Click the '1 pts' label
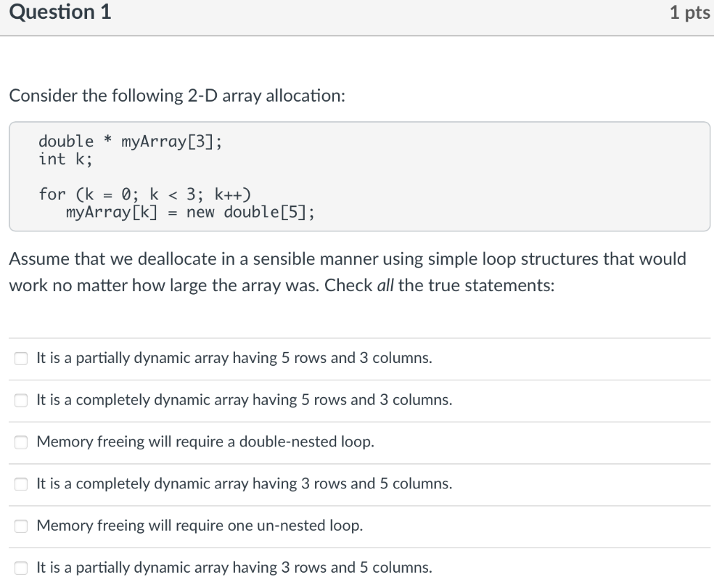This screenshot has width=714, height=588. (x=690, y=12)
